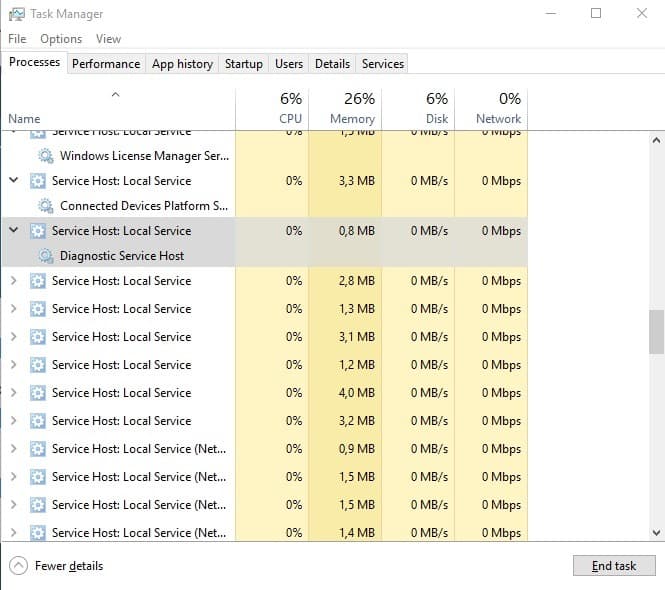Click the vertical scrollbar thumb
The image size is (665, 590).
tap(656, 332)
